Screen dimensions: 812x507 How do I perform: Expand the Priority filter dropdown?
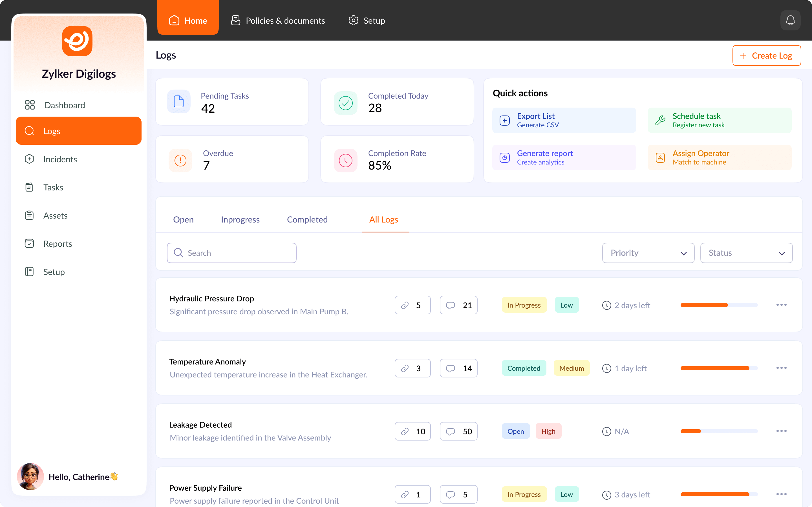coord(648,253)
